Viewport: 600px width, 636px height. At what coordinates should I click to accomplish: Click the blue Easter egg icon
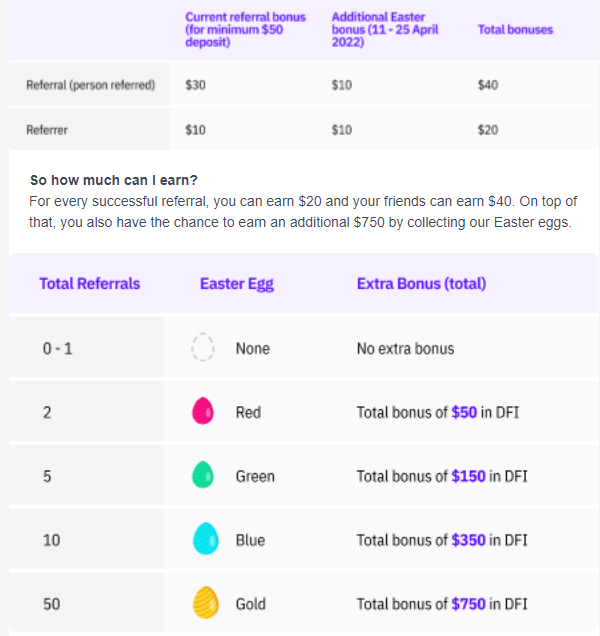[204, 540]
